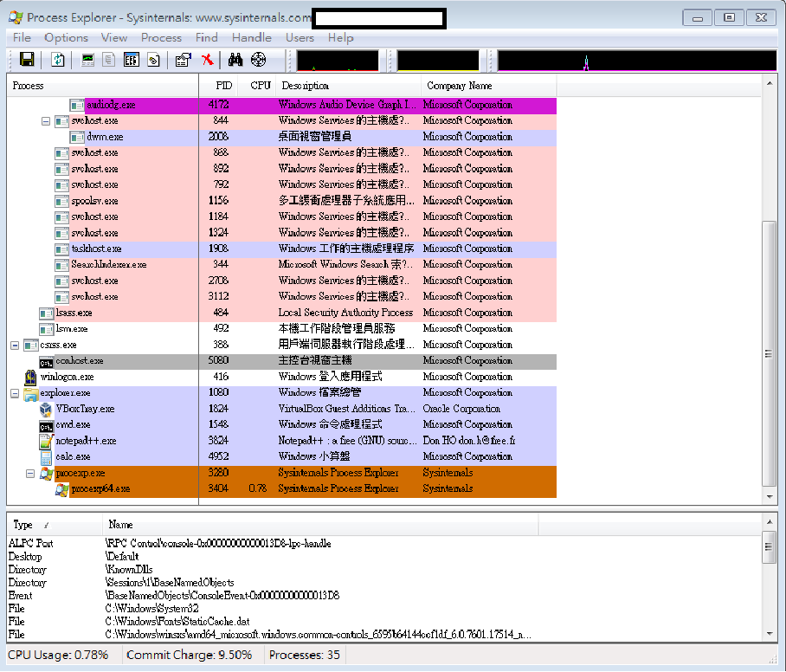Image resolution: width=786 pixels, height=672 pixels.
Task: Click the notepad++.exe icon
Action: (46, 442)
